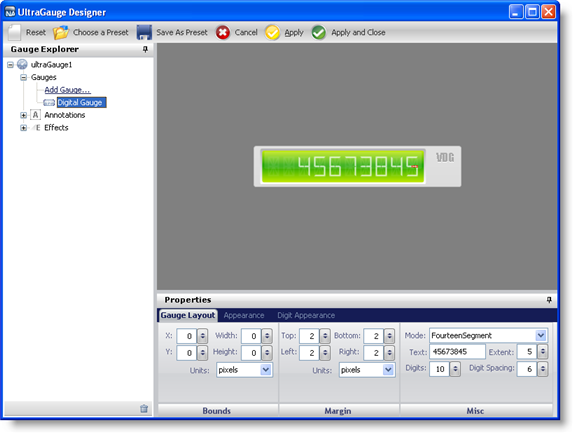
Task: Click the green Apply and Close icon
Action: 319,33
